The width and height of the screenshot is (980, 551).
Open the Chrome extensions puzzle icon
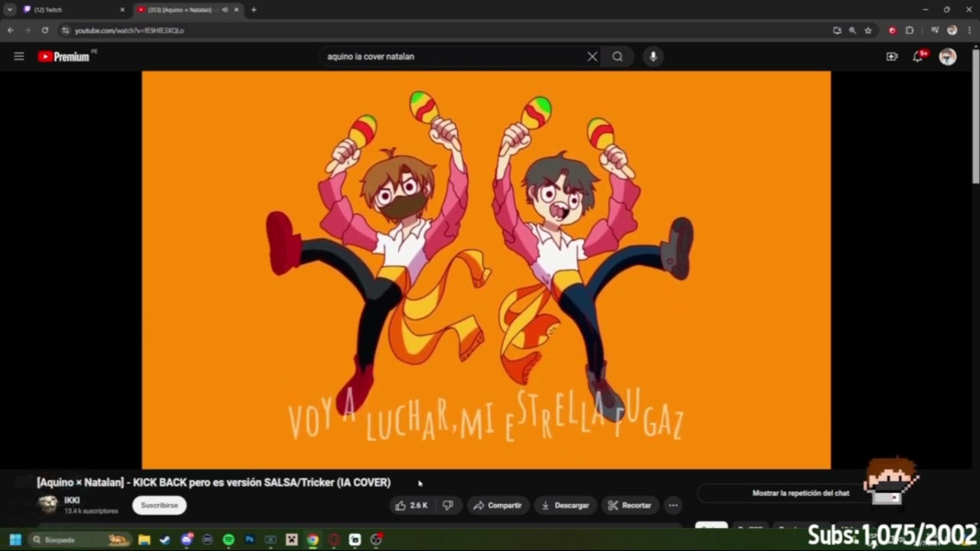pyautogui.click(x=910, y=31)
